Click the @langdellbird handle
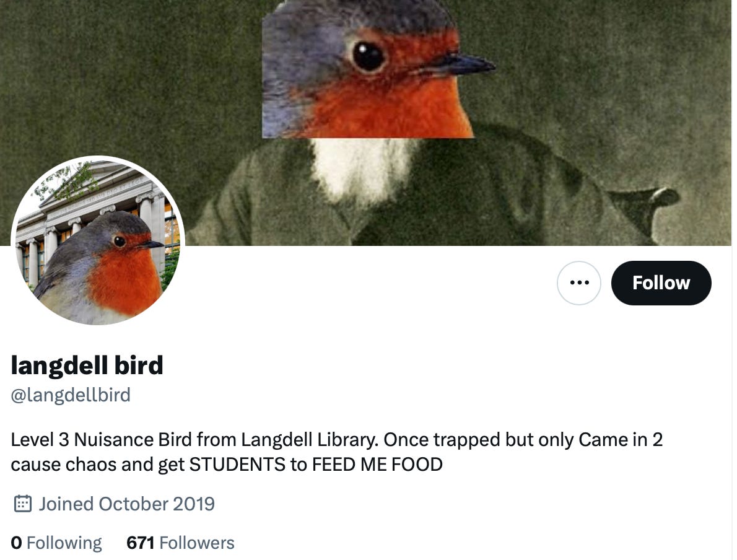This screenshot has height=560, width=737. 71,395
